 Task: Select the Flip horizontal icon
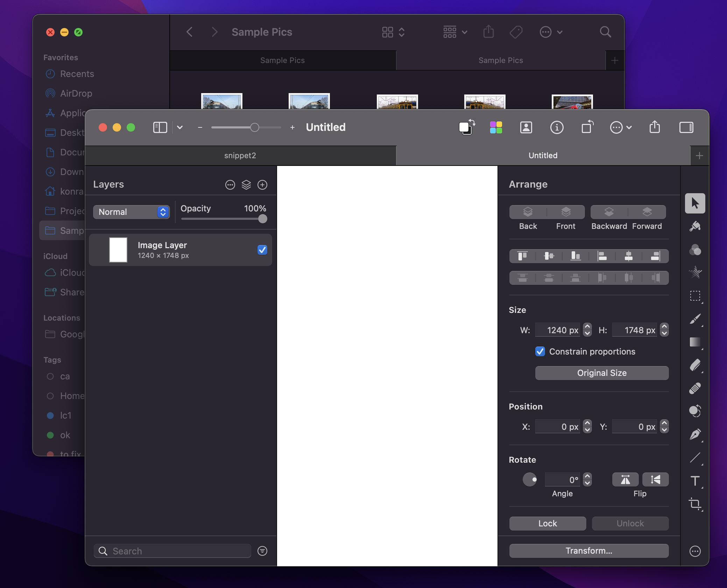pos(625,479)
